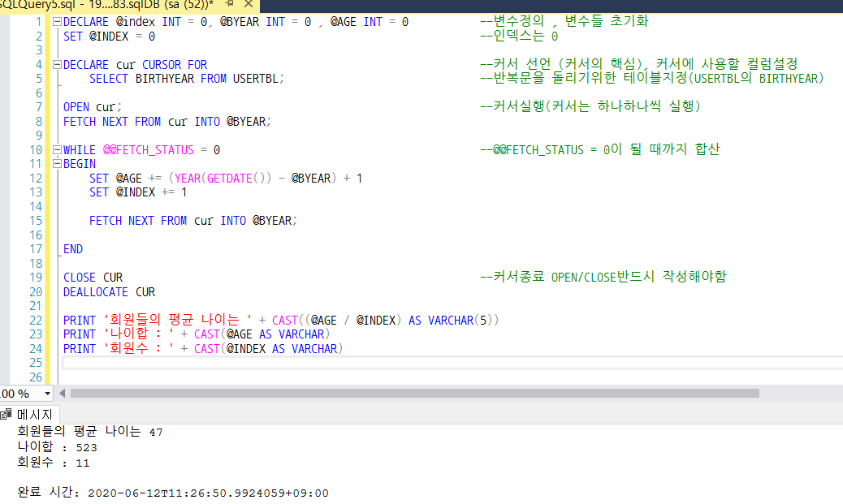Collapse the WHILE @@FETCH_STATUS block on line 10
The width and height of the screenshot is (843, 504).
coord(57,150)
